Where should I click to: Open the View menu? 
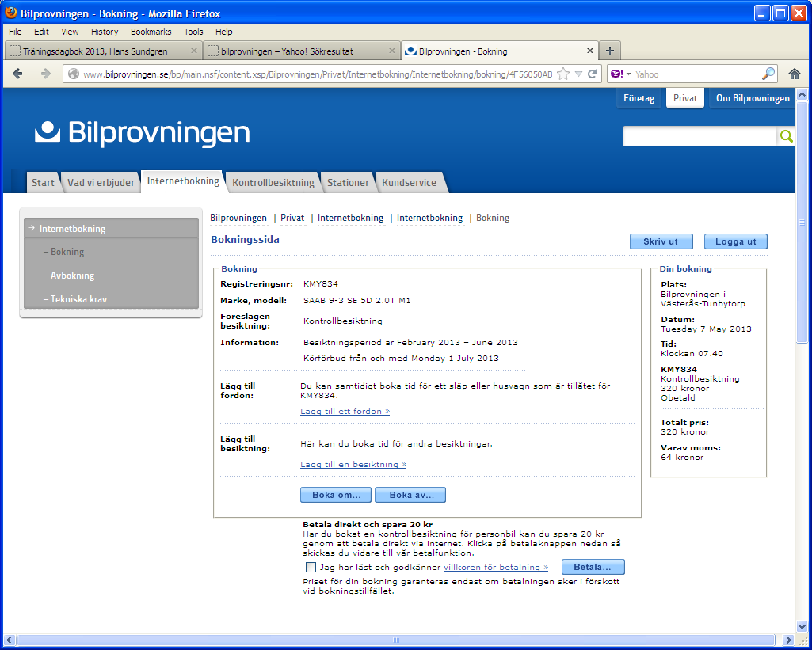tap(70, 32)
